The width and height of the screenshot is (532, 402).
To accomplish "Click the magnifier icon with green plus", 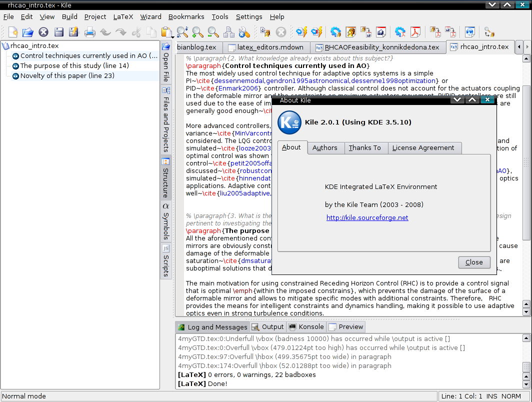I will (197, 32).
